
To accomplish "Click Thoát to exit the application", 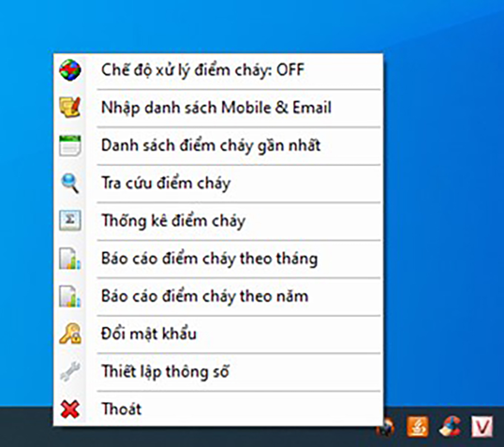I will (218, 409).
